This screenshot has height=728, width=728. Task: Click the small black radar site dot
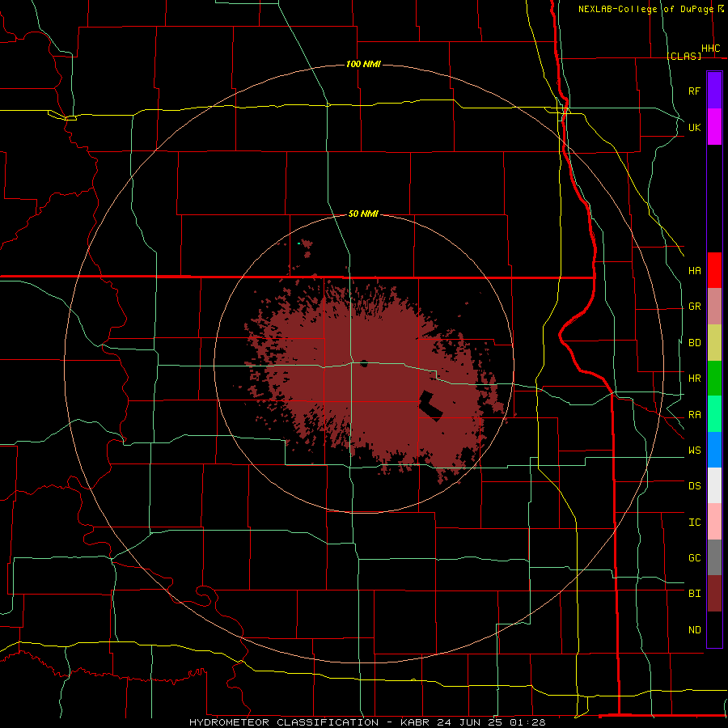364,363
